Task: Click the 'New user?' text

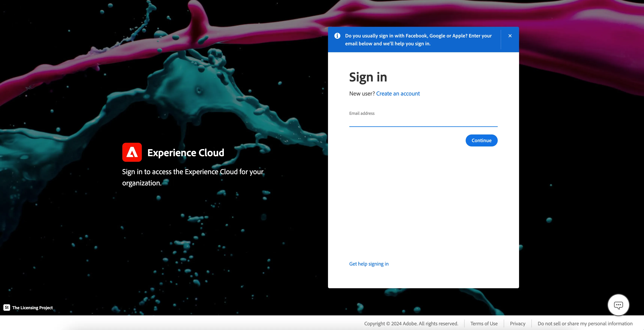Action: (x=362, y=93)
